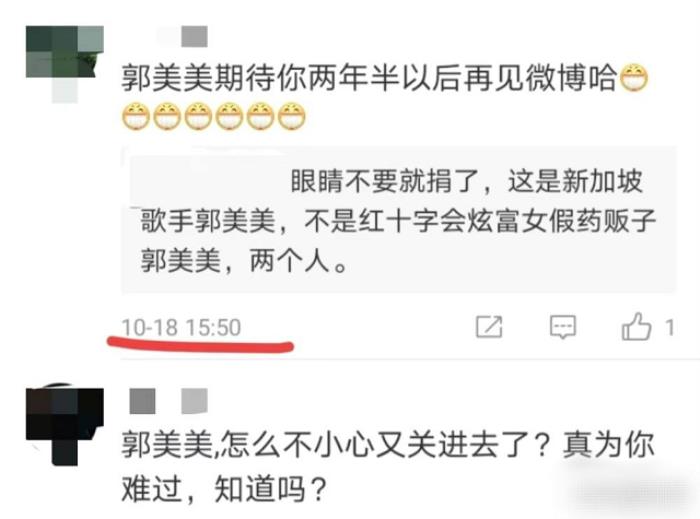Tap the last emoji in the six-emoji row
The image size is (700, 519).
coord(292,116)
